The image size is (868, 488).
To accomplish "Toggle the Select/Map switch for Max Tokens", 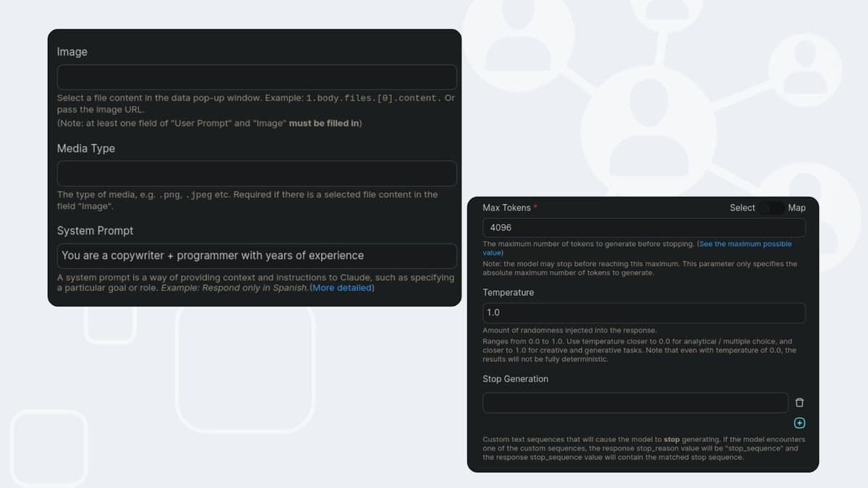I will 772,208.
